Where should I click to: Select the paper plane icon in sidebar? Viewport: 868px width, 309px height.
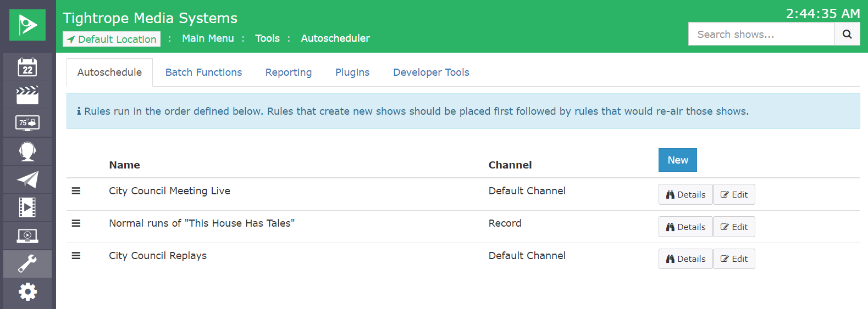(27, 179)
